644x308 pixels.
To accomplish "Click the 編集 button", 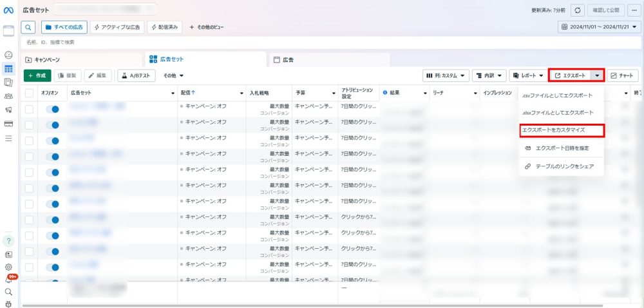I will point(98,75).
